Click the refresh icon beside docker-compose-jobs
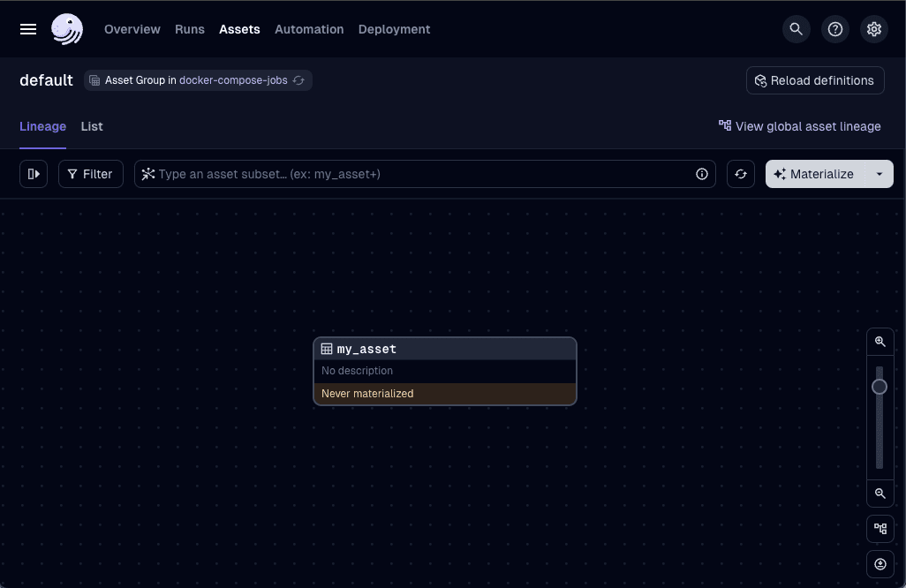This screenshot has width=906, height=588. 298,80
